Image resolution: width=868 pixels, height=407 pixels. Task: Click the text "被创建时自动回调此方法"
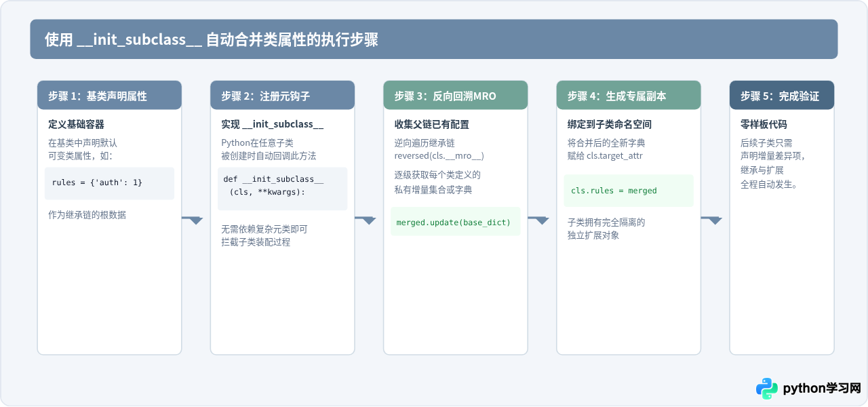269,156
